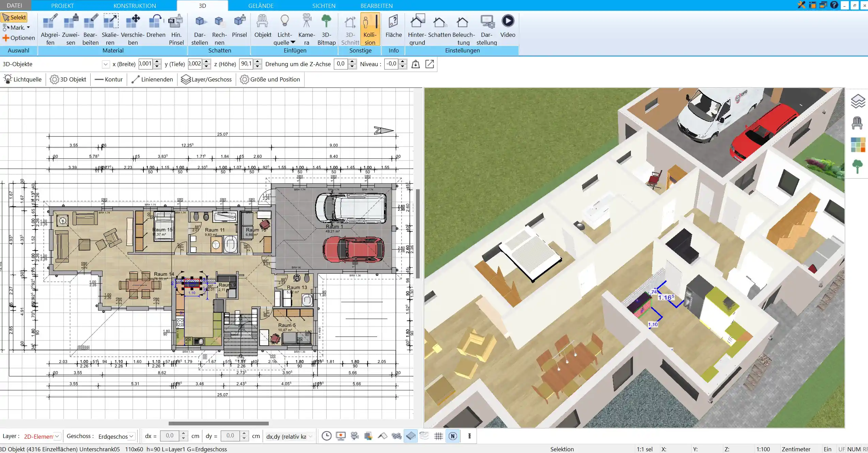This screenshot has height=453, width=868.
Task: Click the film camera icon in bottom toolbar
Action: point(355,436)
